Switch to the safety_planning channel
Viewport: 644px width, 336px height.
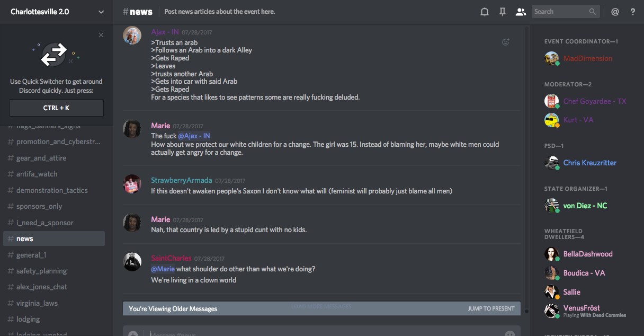coord(41,271)
